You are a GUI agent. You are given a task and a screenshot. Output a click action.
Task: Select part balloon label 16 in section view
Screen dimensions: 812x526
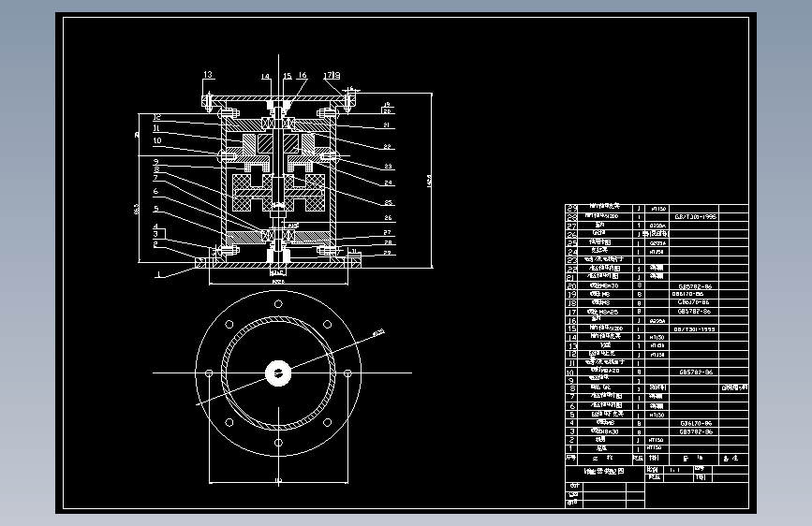[x=302, y=76]
